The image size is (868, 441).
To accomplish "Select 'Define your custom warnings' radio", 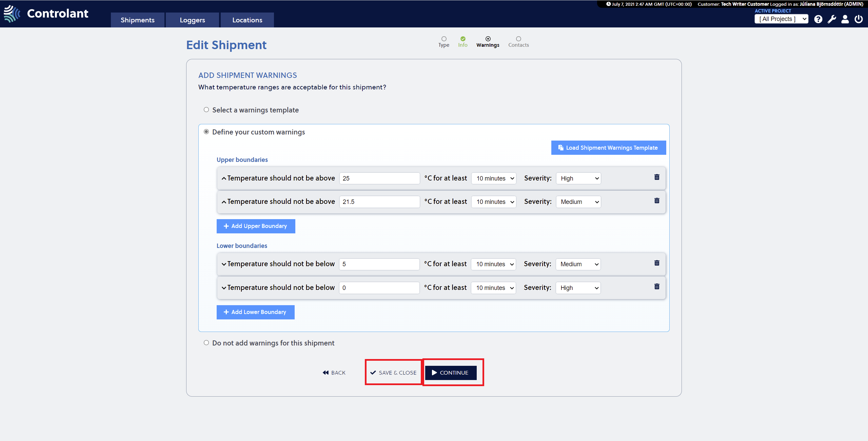I will coord(206,132).
